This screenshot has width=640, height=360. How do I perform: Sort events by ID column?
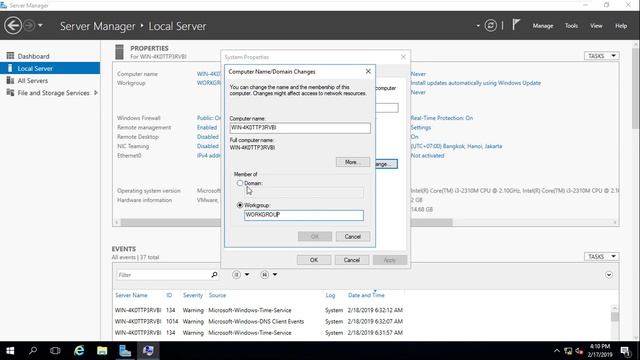(169, 295)
